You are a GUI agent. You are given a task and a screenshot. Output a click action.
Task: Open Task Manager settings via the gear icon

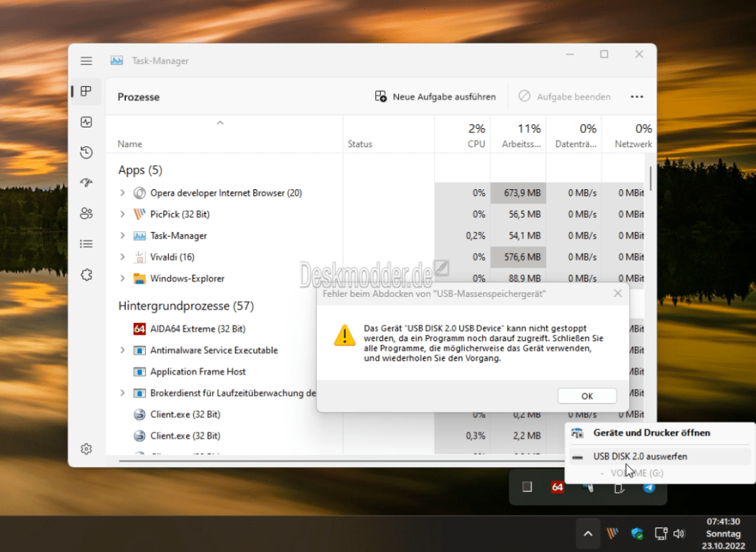[x=85, y=448]
